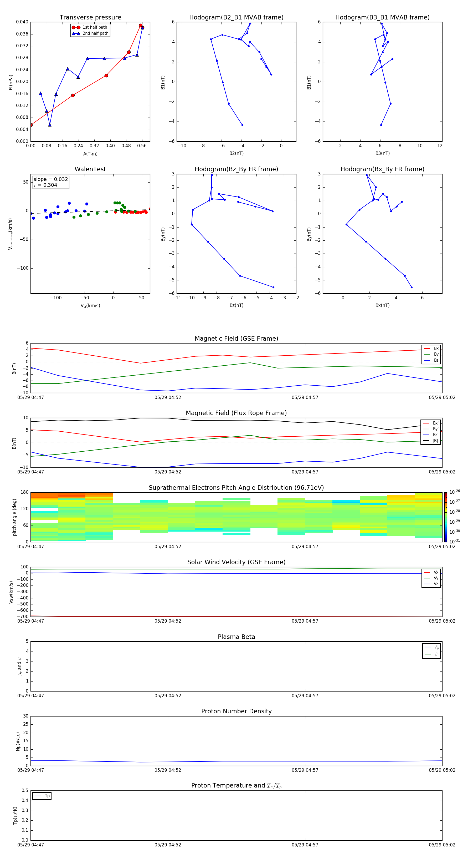Click 'Bz' legend entry in GSE magnetic field
This screenshot has width=473, height=868.
(x=431, y=360)
